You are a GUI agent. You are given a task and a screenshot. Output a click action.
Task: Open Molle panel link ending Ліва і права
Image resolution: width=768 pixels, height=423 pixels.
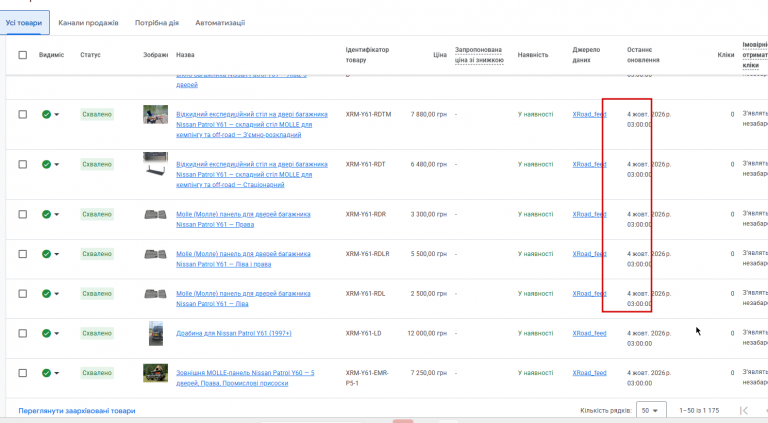(x=243, y=259)
